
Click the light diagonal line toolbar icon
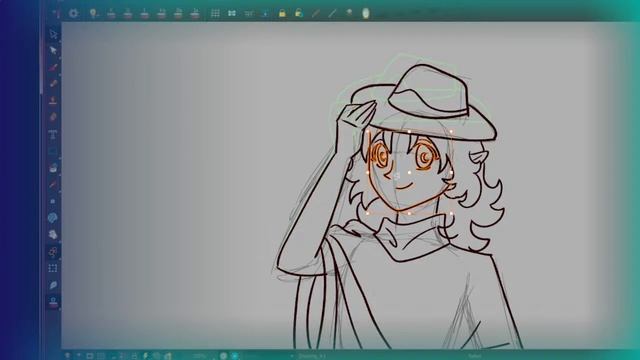pyautogui.click(x=332, y=13)
